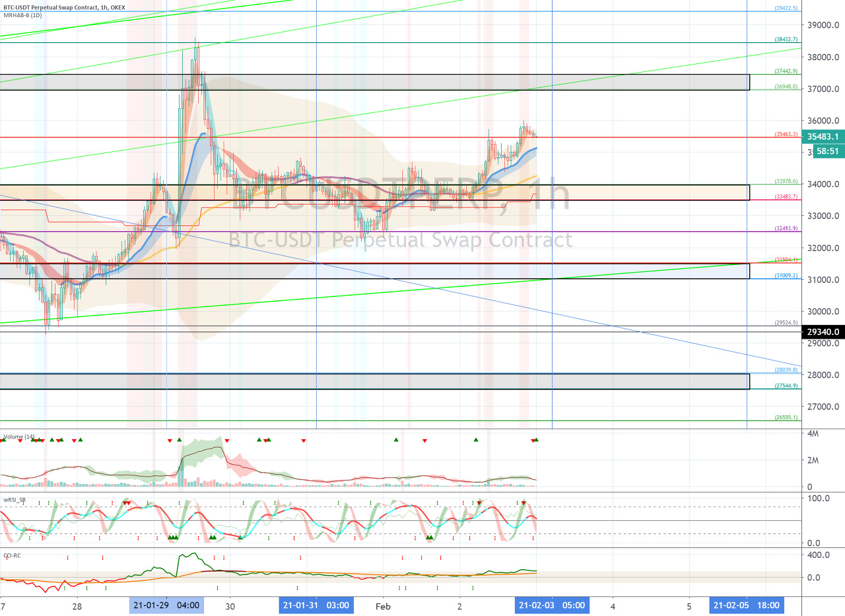Viewport: 845px width, 616px height.
Task: Click the (33978.6) level label
Action: pyautogui.click(x=786, y=181)
